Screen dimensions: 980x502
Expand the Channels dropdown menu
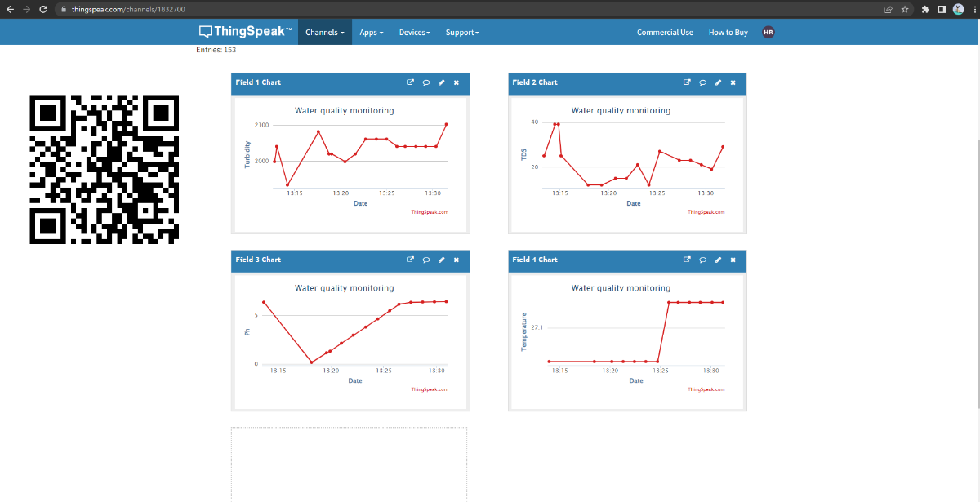[324, 33]
